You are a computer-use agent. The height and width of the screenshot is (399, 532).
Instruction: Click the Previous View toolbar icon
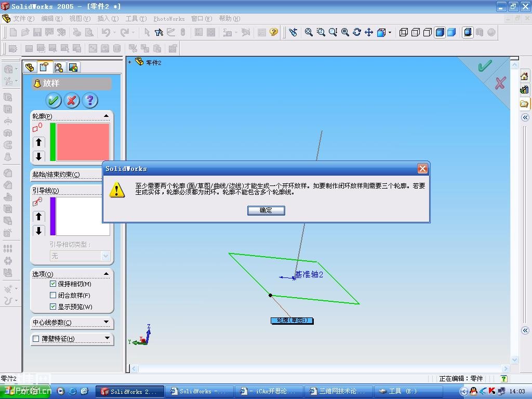(x=293, y=32)
